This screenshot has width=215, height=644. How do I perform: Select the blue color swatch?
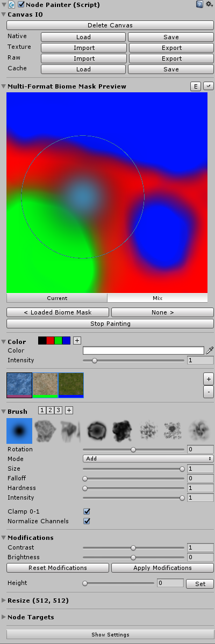66,340
